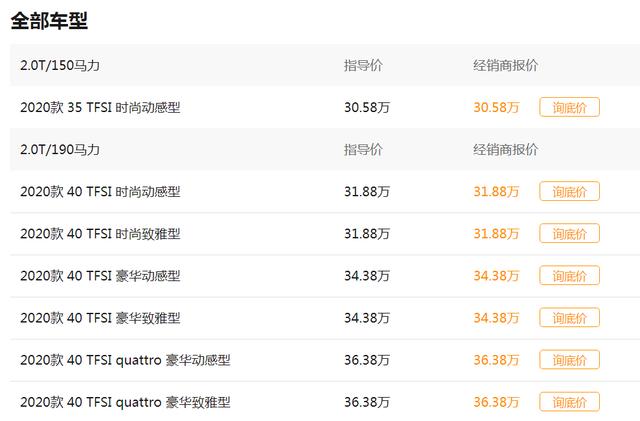
Task: Select the 2.0T/190马力 group header
Action: click(x=60, y=149)
